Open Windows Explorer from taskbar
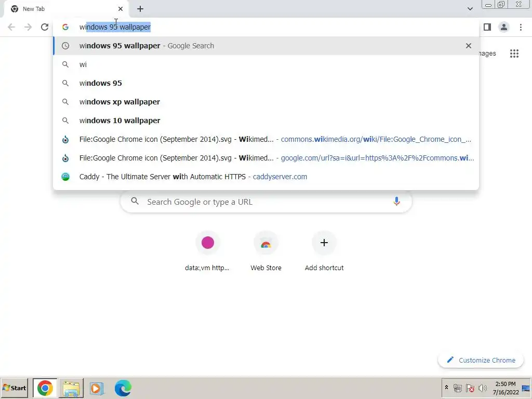The height and width of the screenshot is (399, 532). [x=71, y=388]
